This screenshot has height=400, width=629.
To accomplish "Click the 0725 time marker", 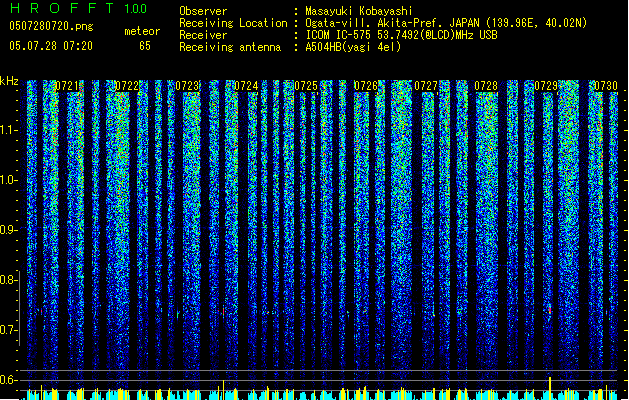I will pos(306,86).
